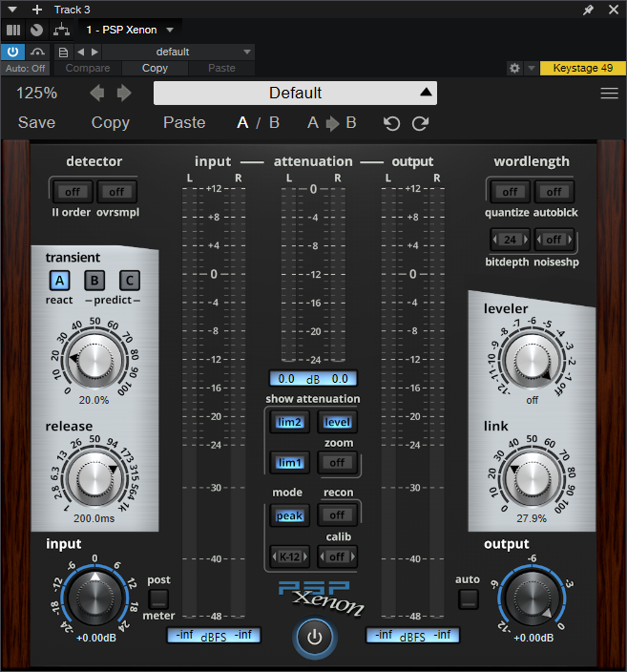This screenshot has width=627, height=672.
Task: Open the hamburger menu icon
Action: click(x=609, y=93)
